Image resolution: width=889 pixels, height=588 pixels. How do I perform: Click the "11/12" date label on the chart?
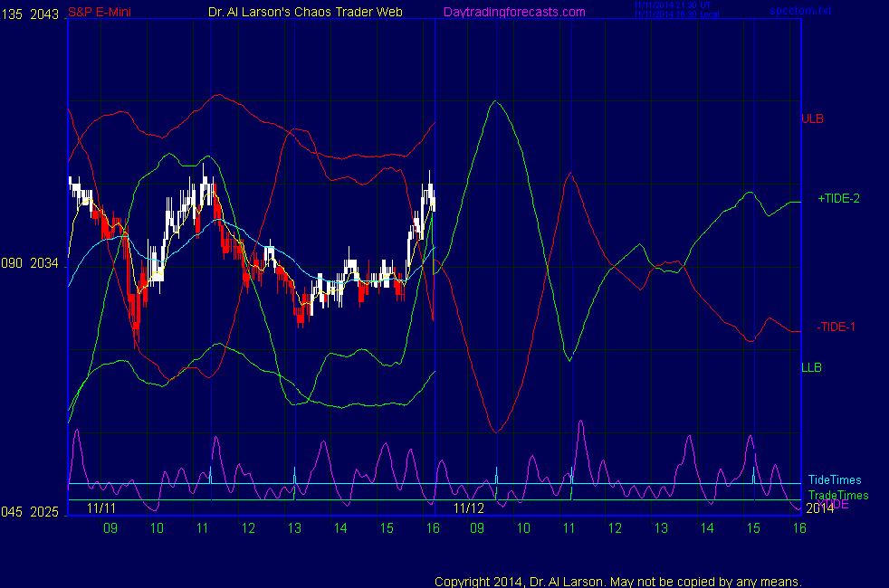click(469, 508)
